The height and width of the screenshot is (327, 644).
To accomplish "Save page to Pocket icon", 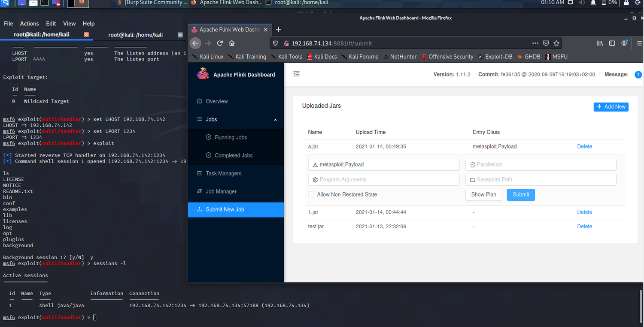I will 546,43.
